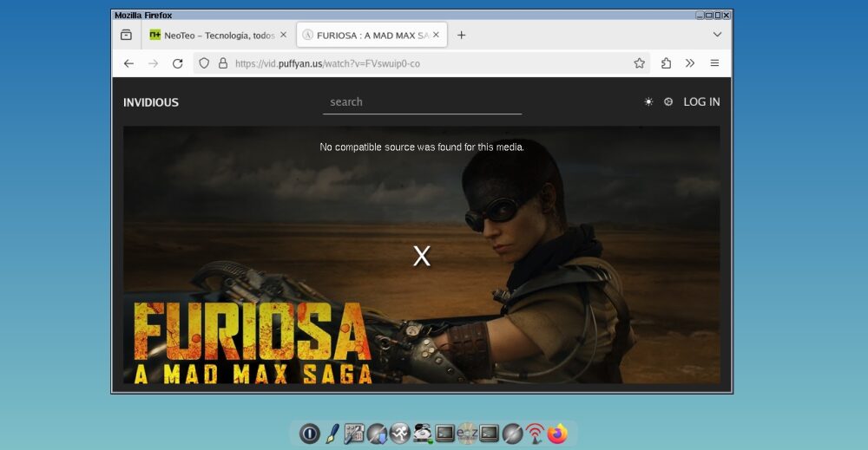Open globe with download arrow dock icon
The width and height of the screenshot is (868, 450).
(x=377, y=434)
